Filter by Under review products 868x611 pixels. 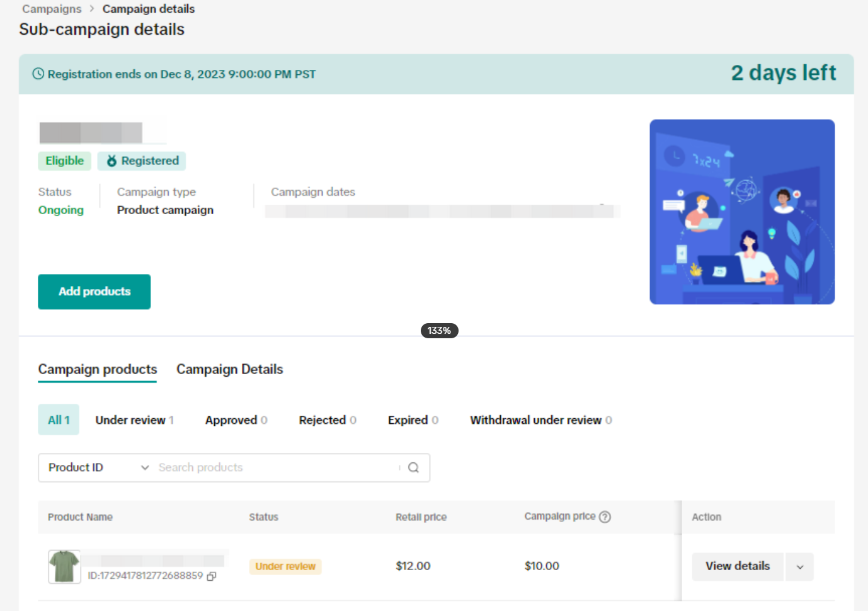[135, 420]
